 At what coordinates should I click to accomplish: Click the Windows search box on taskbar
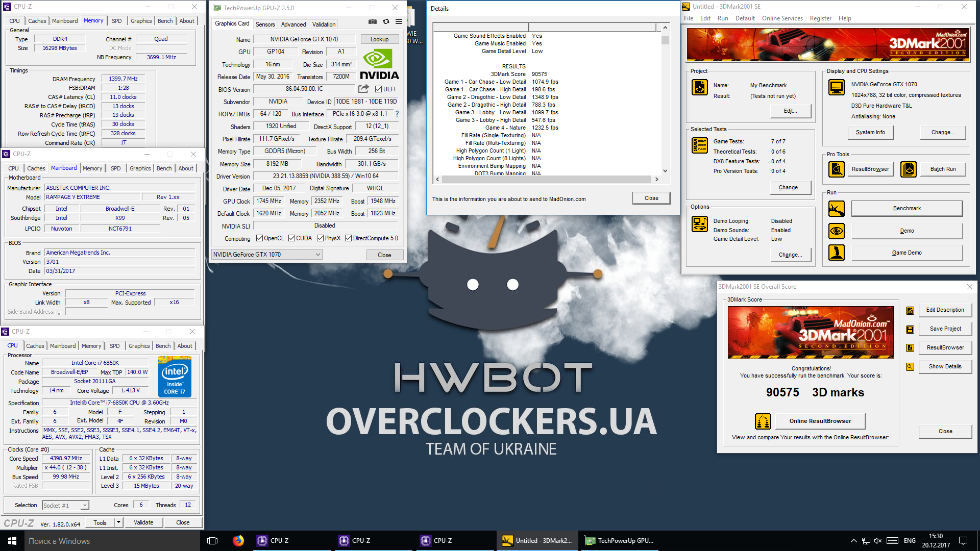click(x=112, y=541)
